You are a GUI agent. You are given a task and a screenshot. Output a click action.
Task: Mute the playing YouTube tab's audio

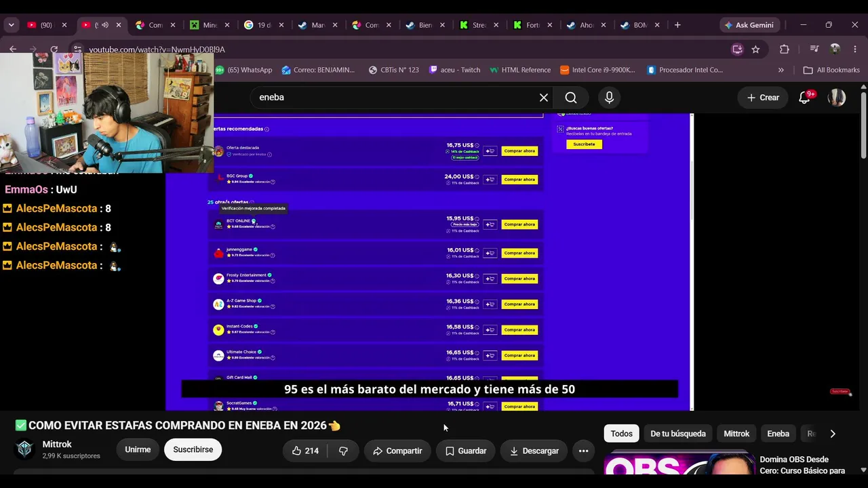[104, 25]
